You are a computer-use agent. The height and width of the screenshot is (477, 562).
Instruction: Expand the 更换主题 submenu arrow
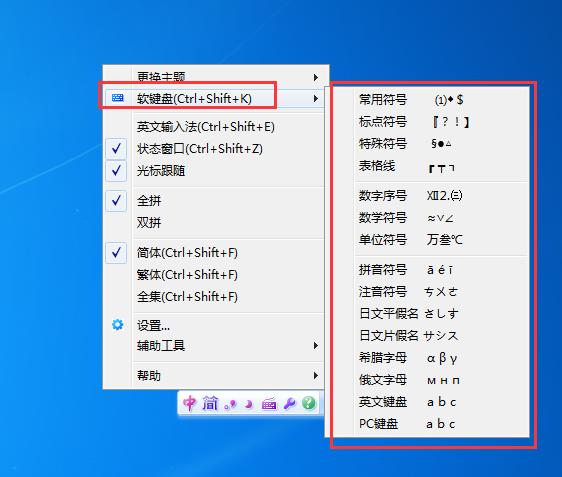(x=315, y=77)
